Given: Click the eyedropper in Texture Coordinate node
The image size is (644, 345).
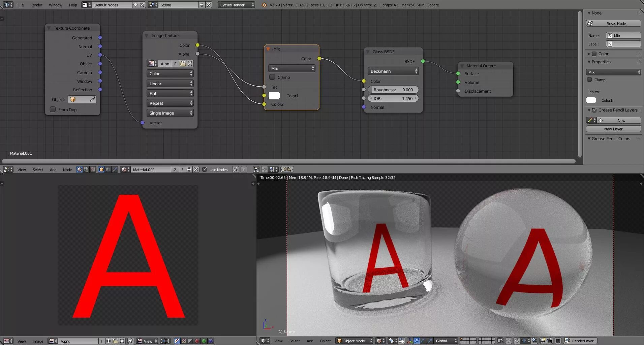Looking at the screenshot, I should [92, 99].
